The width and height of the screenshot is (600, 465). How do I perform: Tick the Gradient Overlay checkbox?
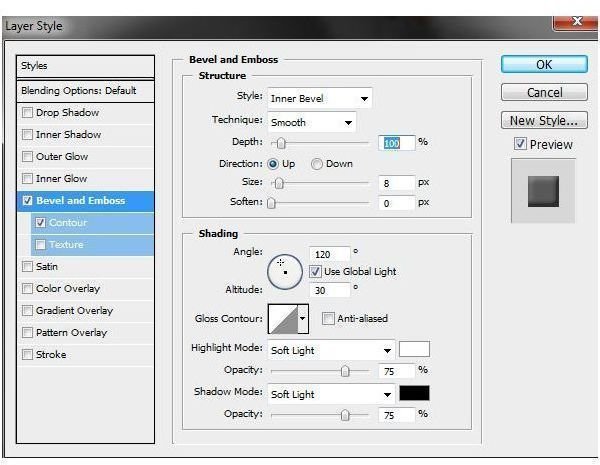27,310
